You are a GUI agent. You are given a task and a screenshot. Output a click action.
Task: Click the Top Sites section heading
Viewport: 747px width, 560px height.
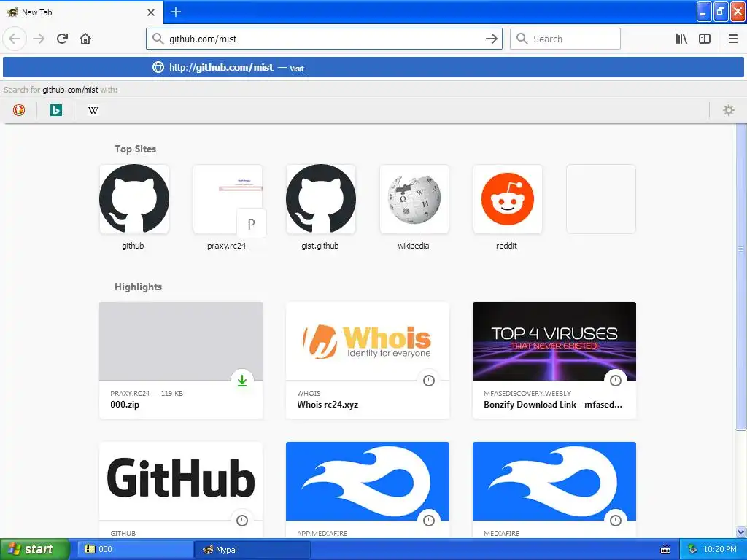[135, 149]
